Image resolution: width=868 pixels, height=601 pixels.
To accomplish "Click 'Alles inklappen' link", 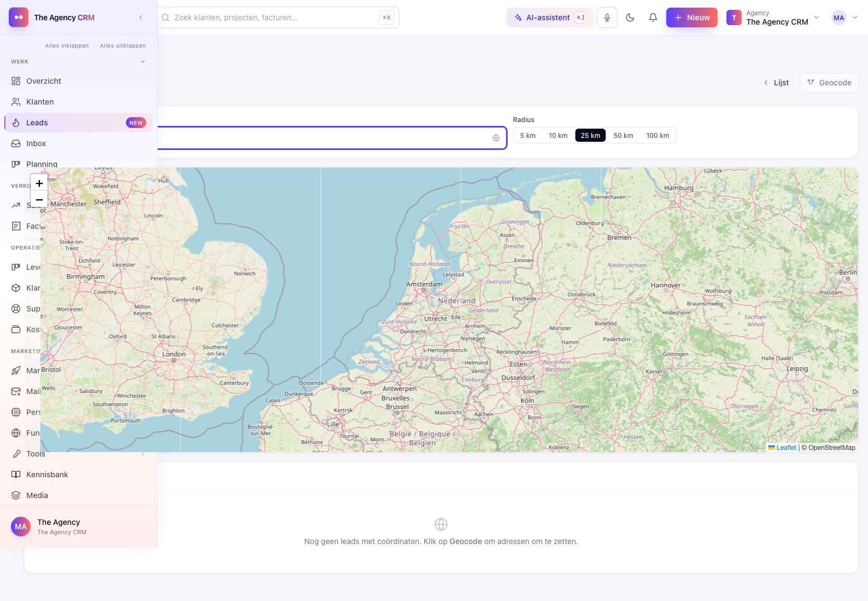I will [67, 46].
